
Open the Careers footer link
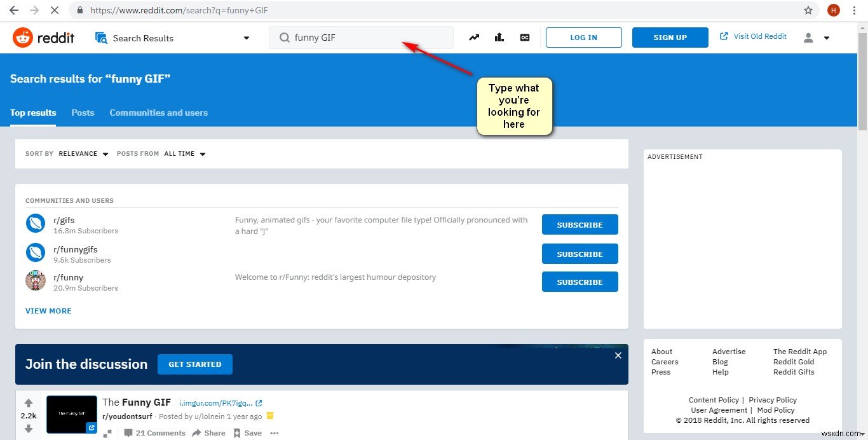click(x=665, y=362)
